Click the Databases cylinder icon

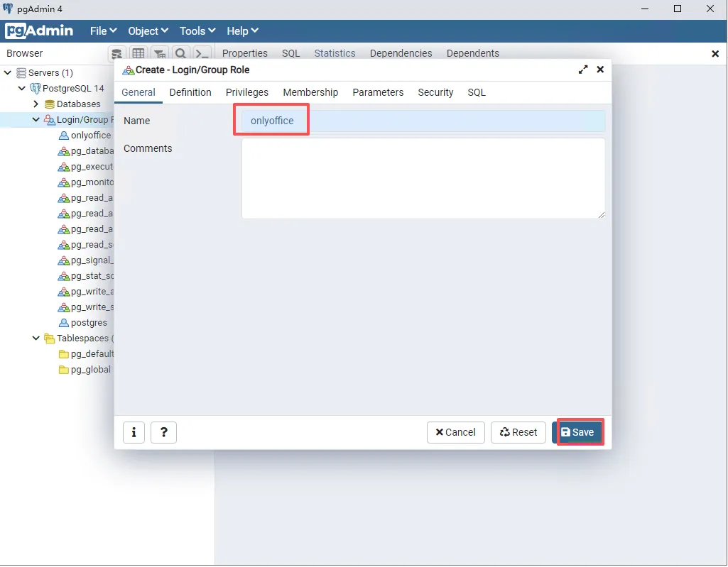click(50, 104)
